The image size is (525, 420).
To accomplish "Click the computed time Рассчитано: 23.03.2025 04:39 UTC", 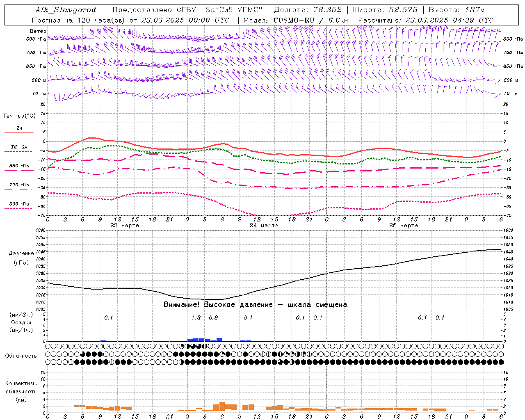I will pos(426,20).
